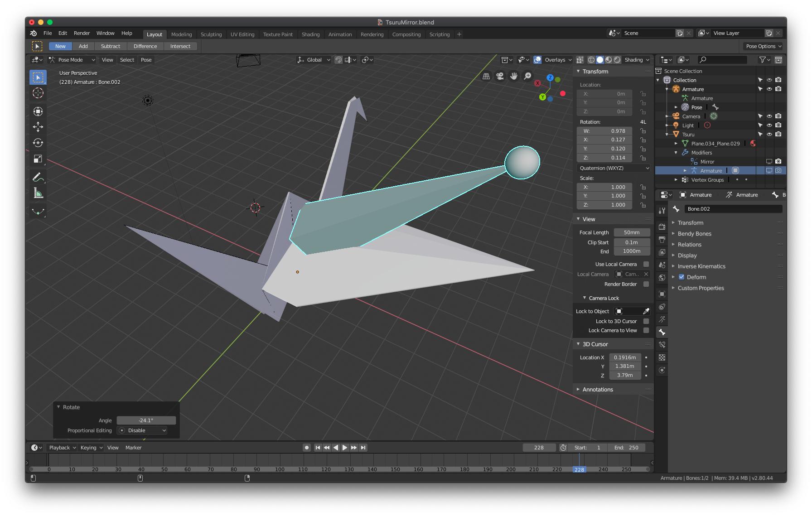Click the rotation W value slider field
This screenshot has width=812, height=516.
(604, 131)
